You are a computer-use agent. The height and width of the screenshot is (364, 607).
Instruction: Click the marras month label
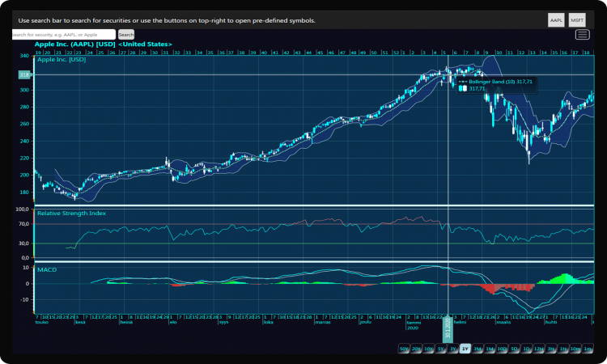(322, 322)
